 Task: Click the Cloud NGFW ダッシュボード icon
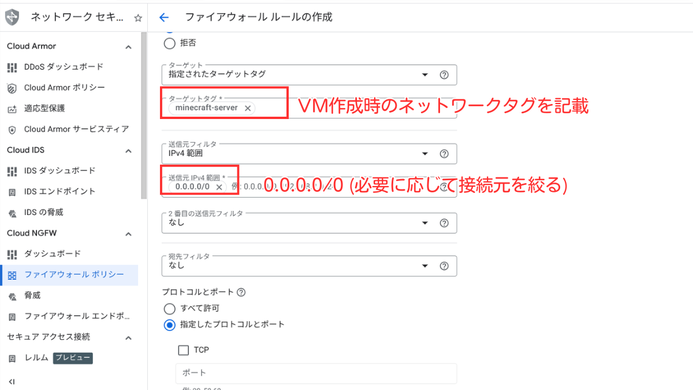12,254
